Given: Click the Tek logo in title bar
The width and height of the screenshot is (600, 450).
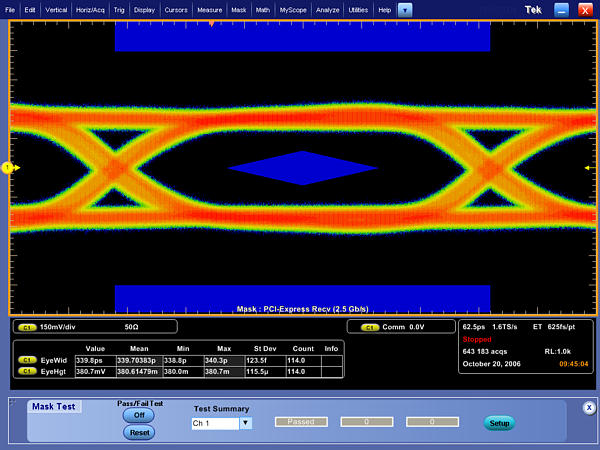Looking at the screenshot, I should pyautogui.click(x=535, y=9).
